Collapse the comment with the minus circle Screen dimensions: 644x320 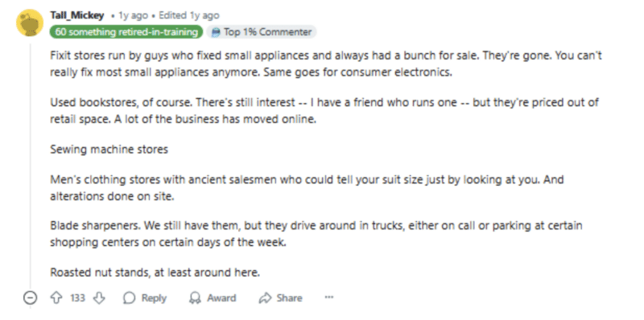click(x=30, y=297)
